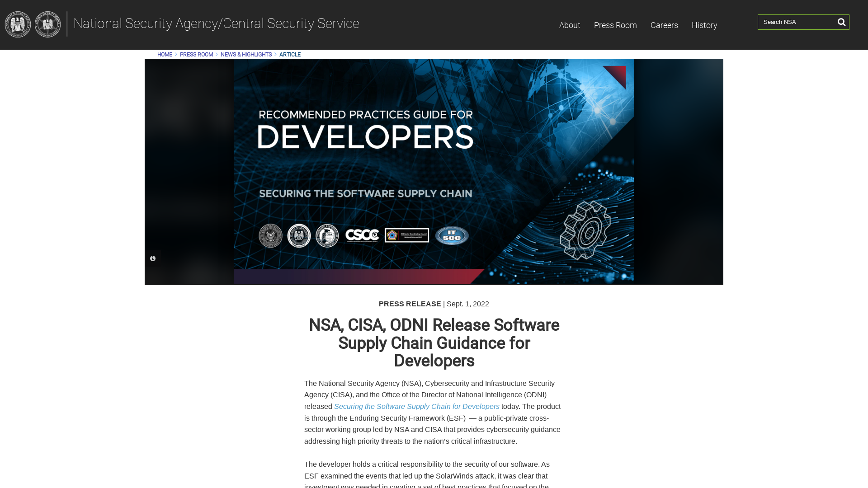Click the Developers guide banner image

434,171
